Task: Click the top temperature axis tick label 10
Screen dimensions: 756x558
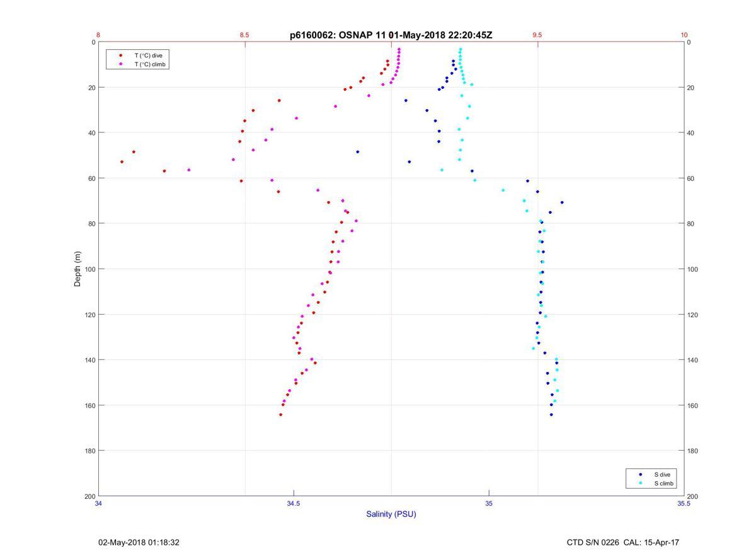Action: [684, 35]
